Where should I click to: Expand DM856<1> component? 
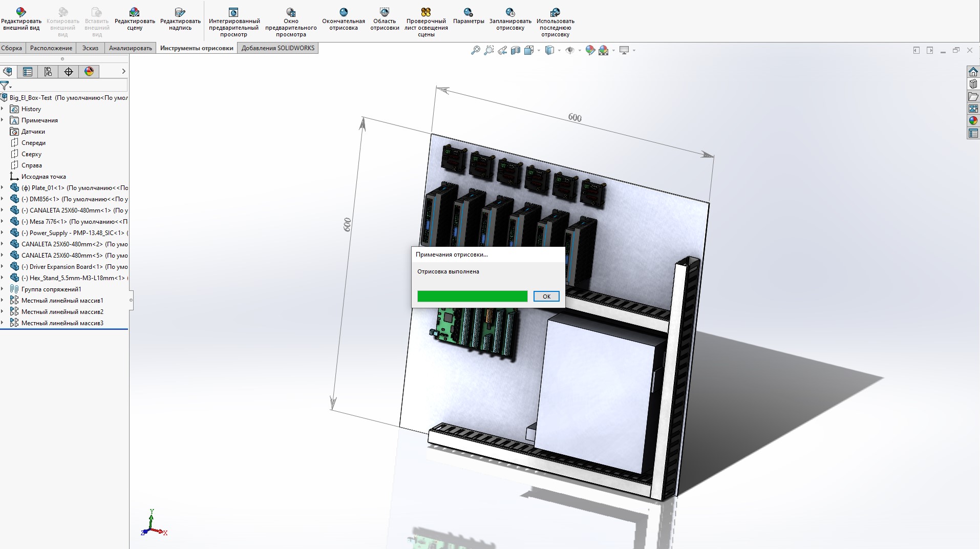pyautogui.click(x=3, y=199)
